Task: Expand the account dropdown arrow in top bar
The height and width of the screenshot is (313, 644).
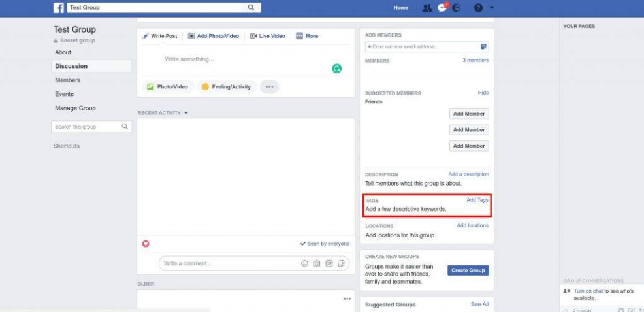Action: click(492, 8)
